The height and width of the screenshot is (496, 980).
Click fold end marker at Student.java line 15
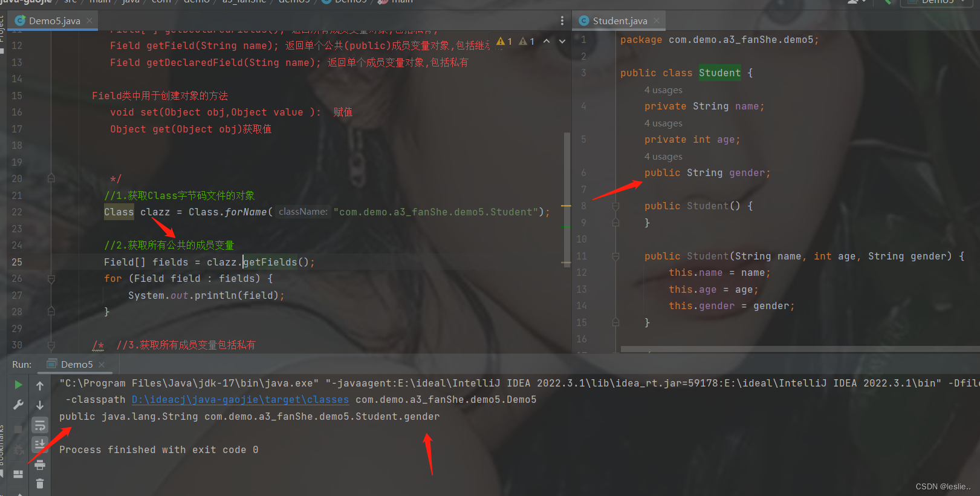(616, 322)
